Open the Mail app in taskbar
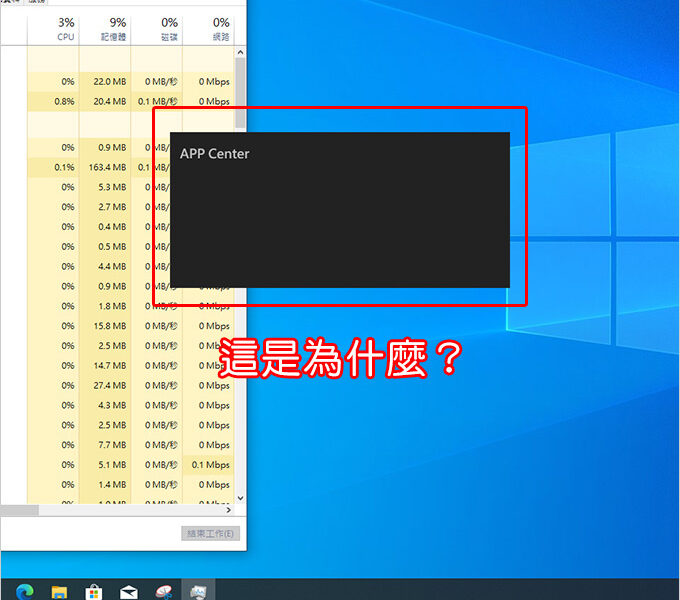 pos(128,590)
